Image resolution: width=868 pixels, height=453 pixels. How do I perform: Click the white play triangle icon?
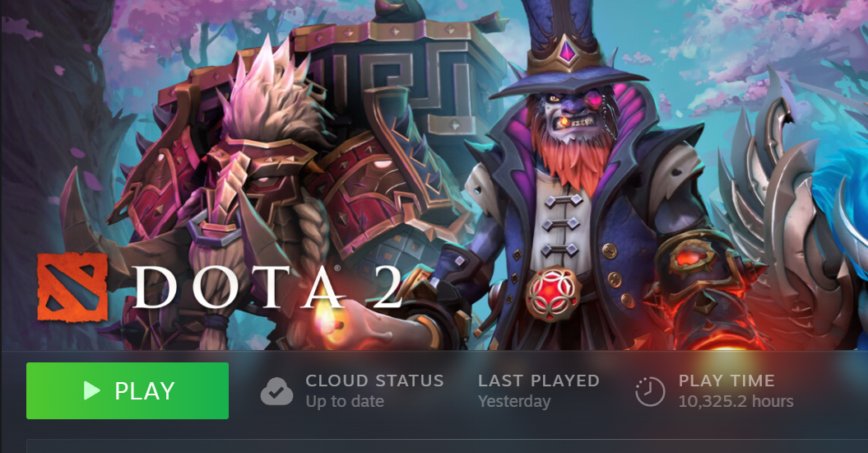pyautogui.click(x=91, y=391)
